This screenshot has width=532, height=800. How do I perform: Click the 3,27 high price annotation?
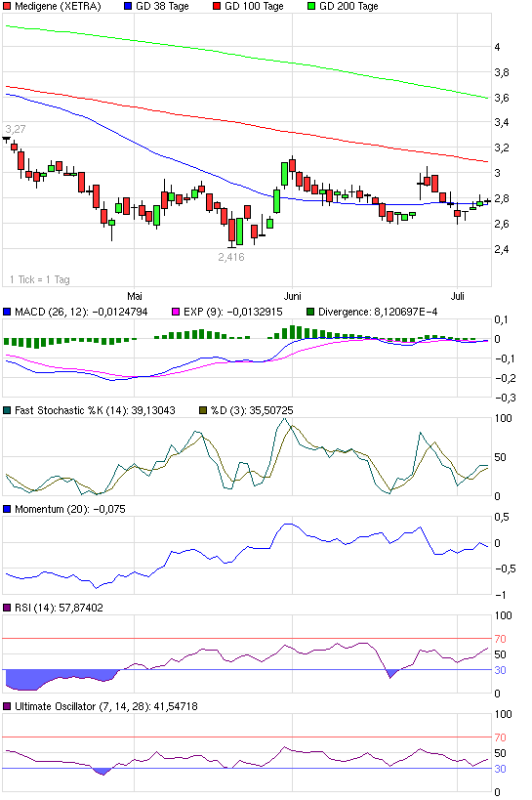pos(16,129)
